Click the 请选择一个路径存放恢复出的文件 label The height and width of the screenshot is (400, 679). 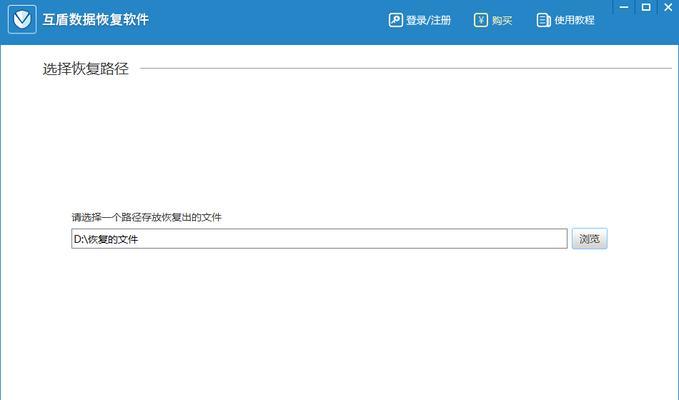tap(146, 217)
